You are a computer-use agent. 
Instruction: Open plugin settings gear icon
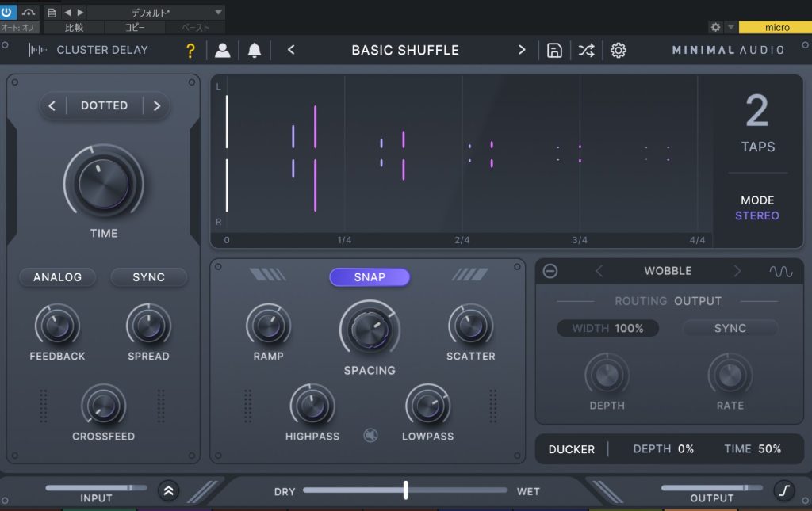pos(619,50)
